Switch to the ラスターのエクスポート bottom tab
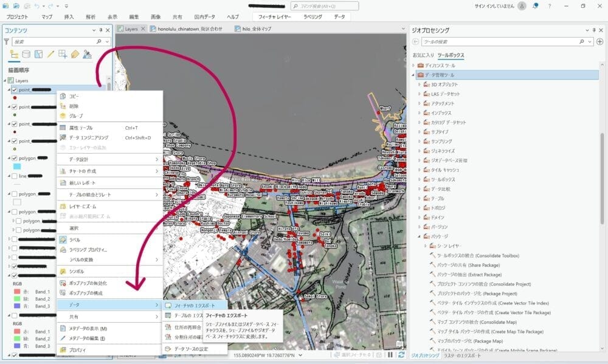 pos(462,355)
